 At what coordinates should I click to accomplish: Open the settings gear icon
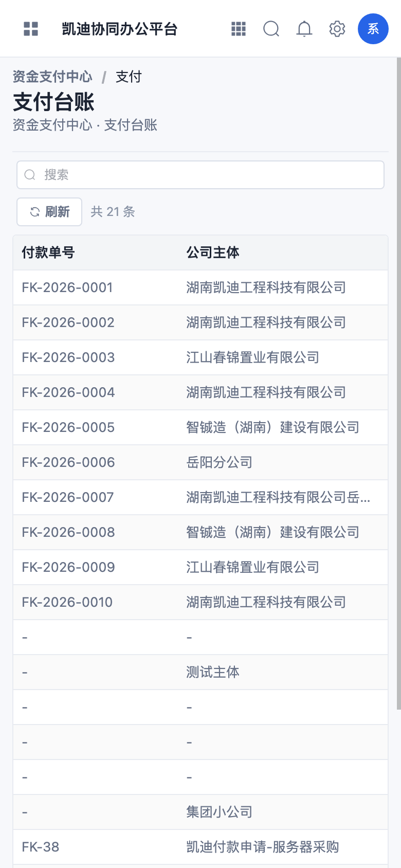[337, 29]
